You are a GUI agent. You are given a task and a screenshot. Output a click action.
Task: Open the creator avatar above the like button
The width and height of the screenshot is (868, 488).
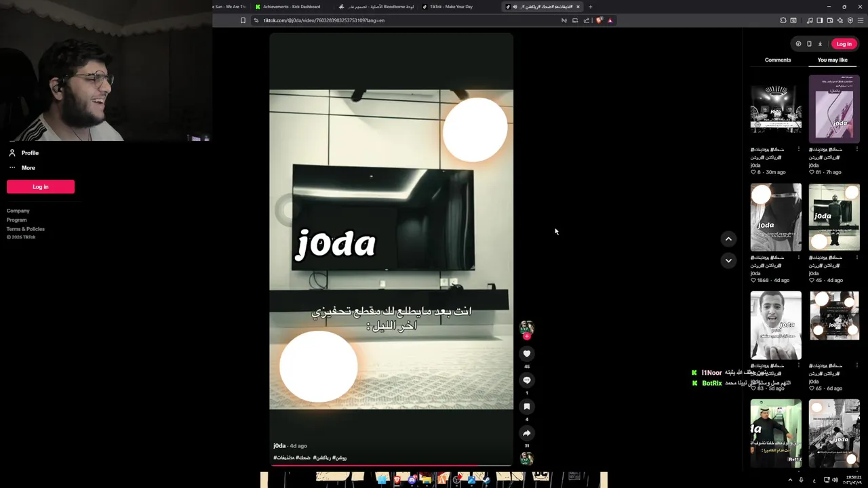[x=527, y=327]
